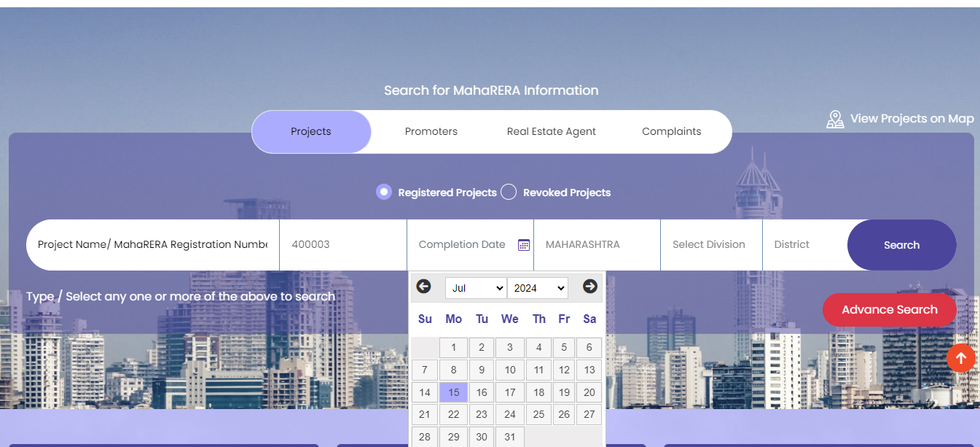980x447 pixels.
Task: Click the orange scroll-to-top arrow button
Action: coord(961,358)
